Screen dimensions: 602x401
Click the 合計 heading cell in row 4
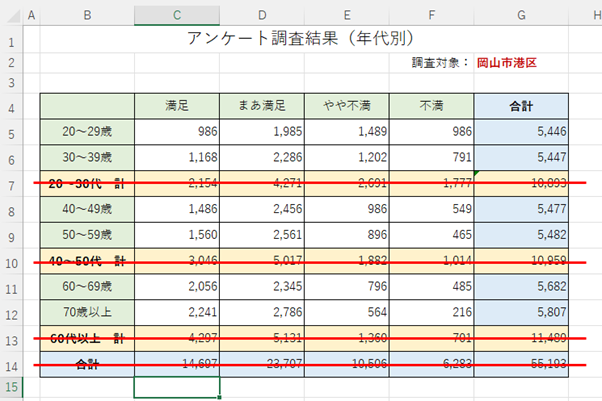coord(521,105)
